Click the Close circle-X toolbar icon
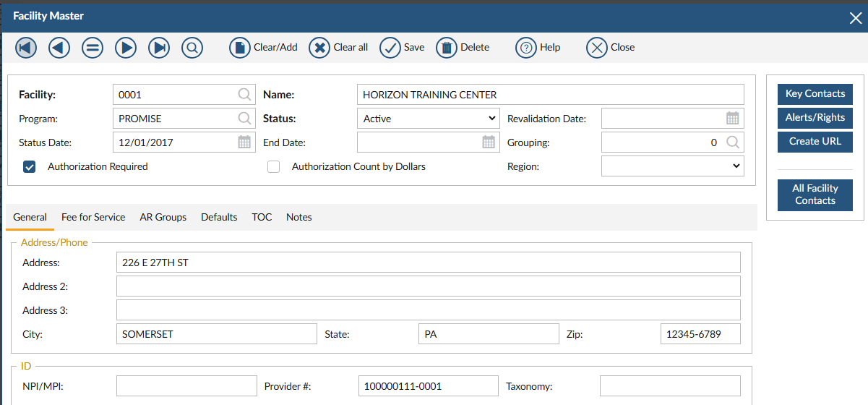 597,48
